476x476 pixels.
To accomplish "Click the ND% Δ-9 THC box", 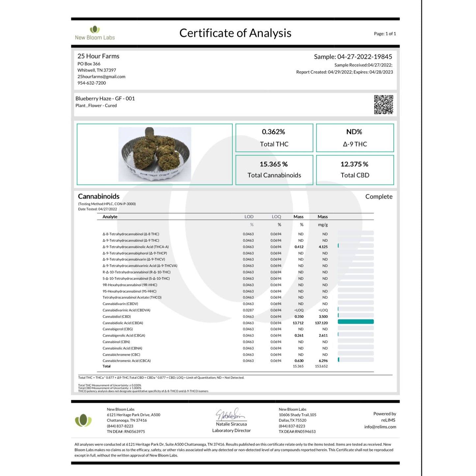I will click(355, 138).
